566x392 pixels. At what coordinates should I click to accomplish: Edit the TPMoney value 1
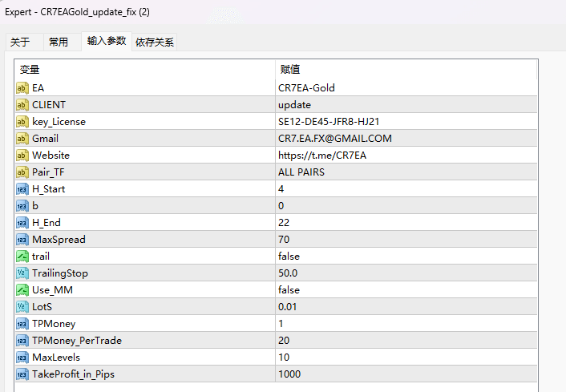point(406,324)
